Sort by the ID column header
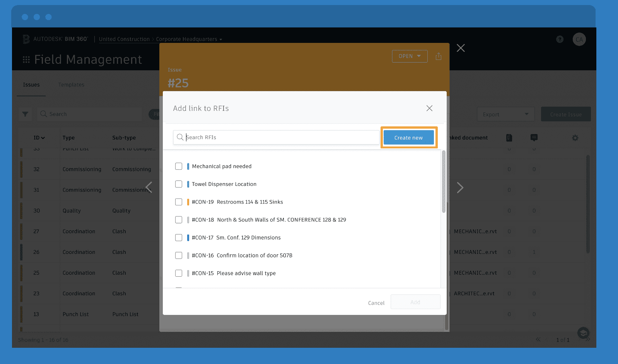Screen dimensions: 618x364 39,138
